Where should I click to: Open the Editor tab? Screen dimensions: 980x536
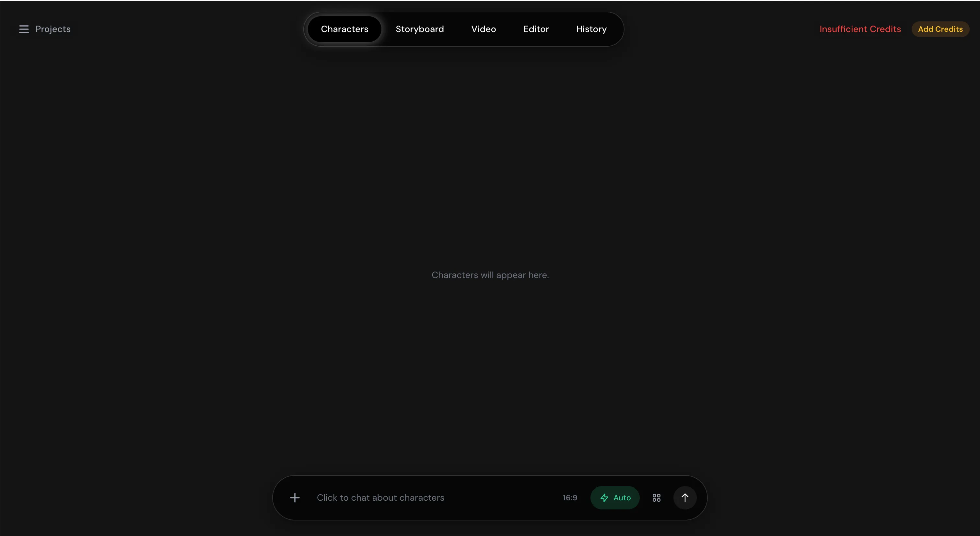coord(536,29)
